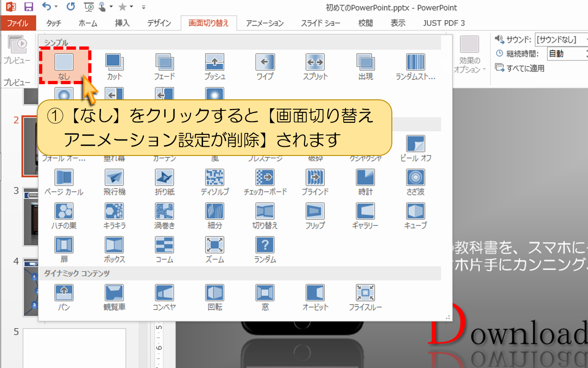588x368 pixels.
Task: Switch to the アニメーション tab
Action: 265,23
